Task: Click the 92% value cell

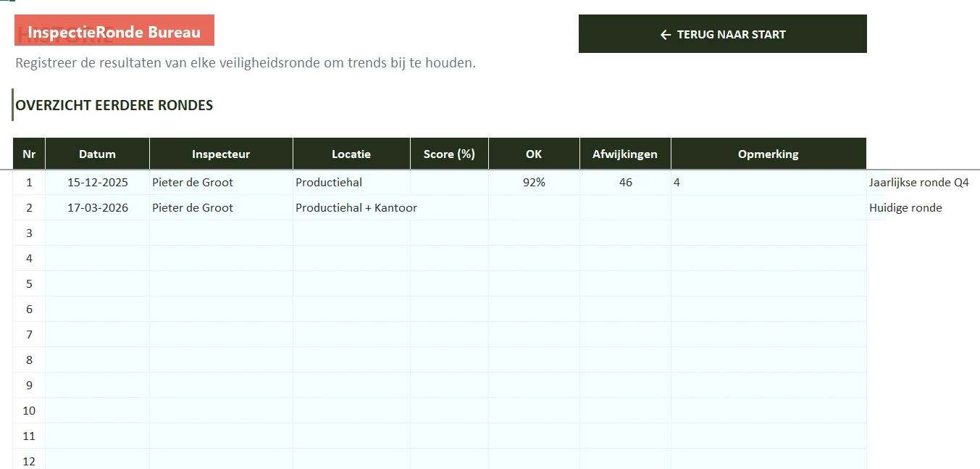Action: (x=534, y=183)
